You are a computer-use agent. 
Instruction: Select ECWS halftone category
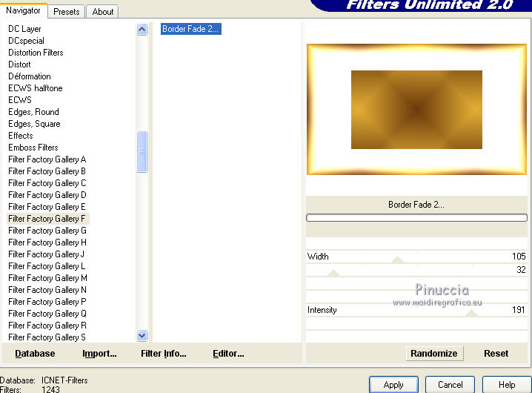point(36,88)
